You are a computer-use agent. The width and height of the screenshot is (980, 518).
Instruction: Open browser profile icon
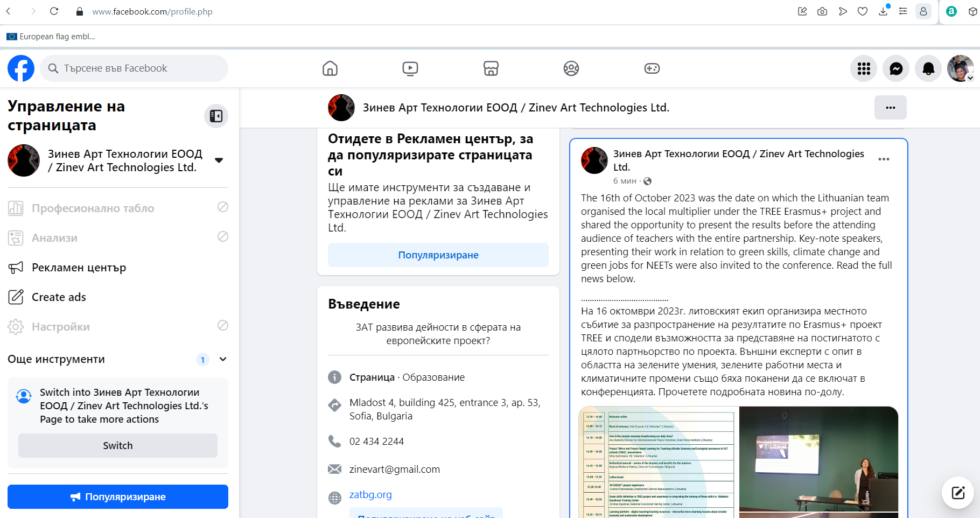tap(923, 11)
